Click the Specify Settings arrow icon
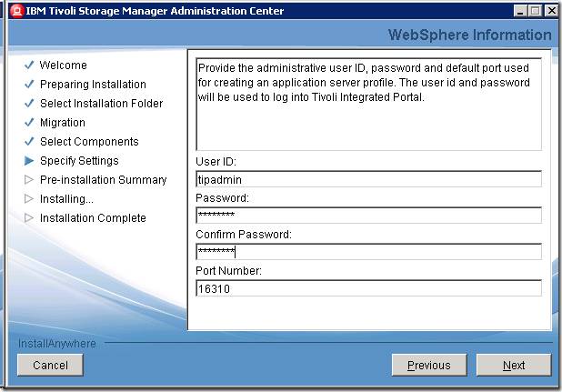The width and height of the screenshot is (562, 392). pos(29,161)
